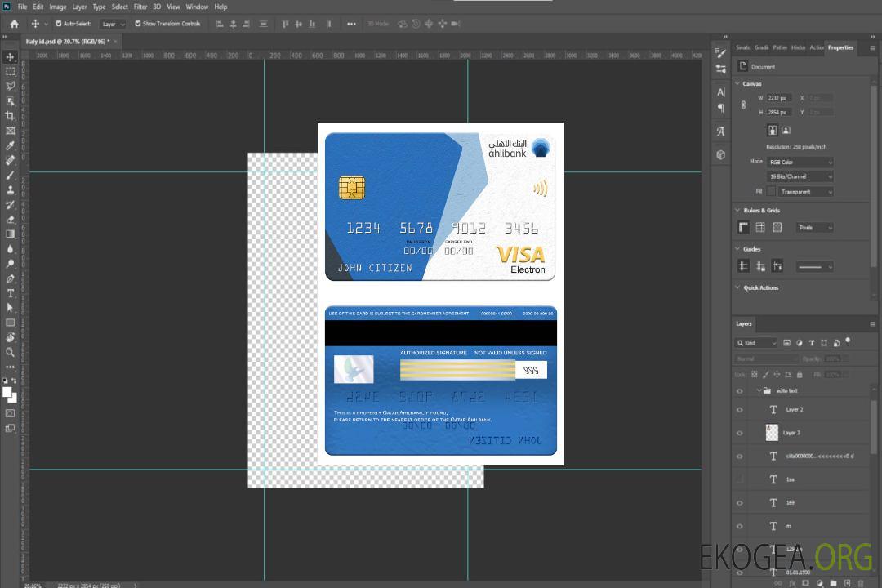882x588 pixels.
Task: Click the Paragraph panel icon
Action: pyautogui.click(x=721, y=108)
